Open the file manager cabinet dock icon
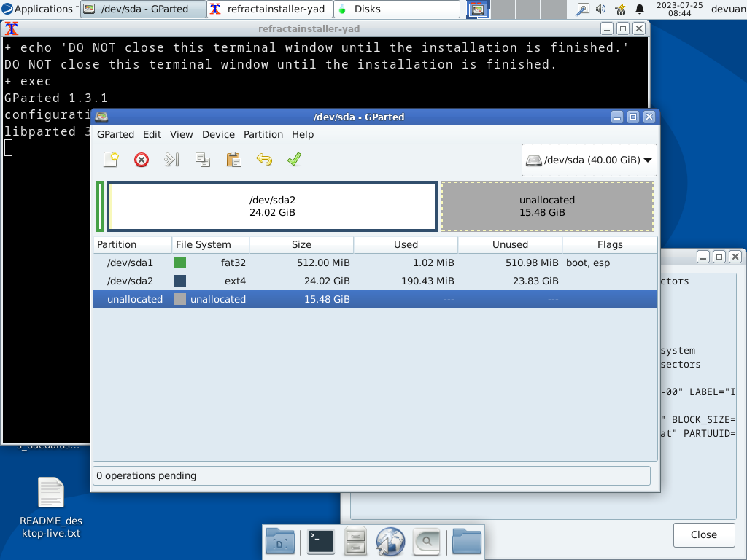The width and height of the screenshot is (747, 560). point(355,541)
